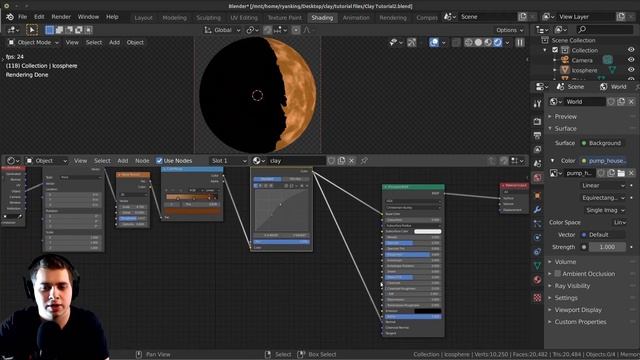
Task: Click the outliner search field
Action: [x=605, y=29]
